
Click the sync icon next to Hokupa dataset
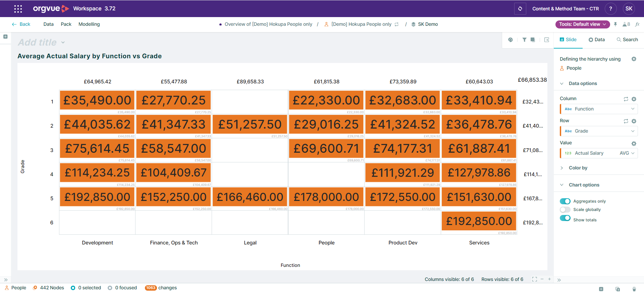[x=396, y=24]
